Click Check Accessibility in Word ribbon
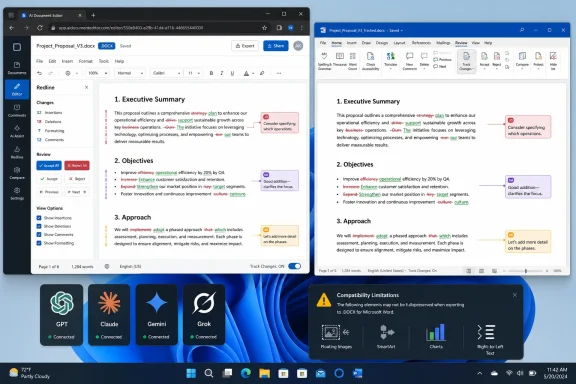The height and width of the screenshot is (384, 576). 370,61
